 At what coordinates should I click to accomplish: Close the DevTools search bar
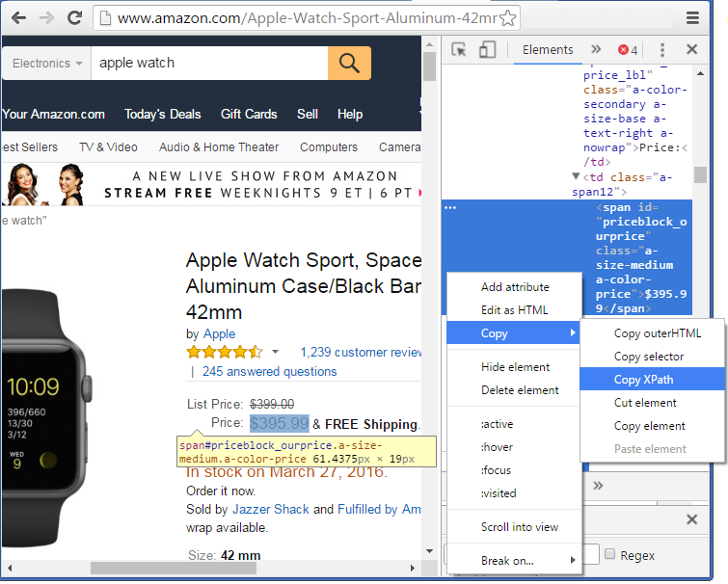point(691,519)
